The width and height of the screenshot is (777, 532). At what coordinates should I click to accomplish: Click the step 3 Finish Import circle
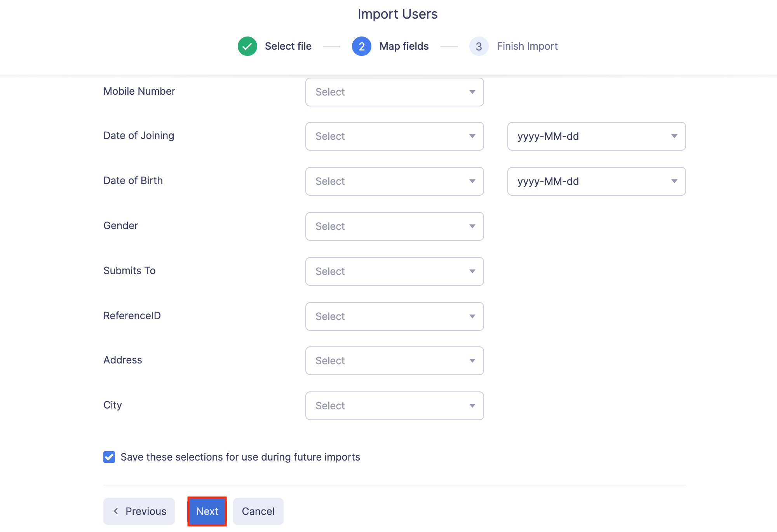(479, 46)
